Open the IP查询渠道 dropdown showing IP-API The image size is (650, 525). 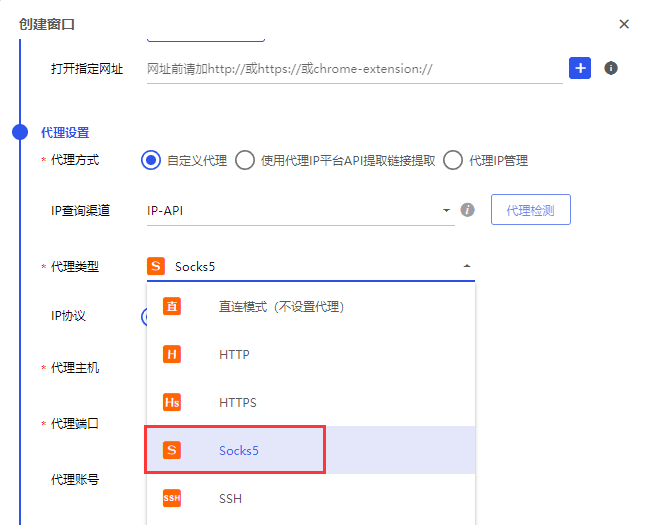[x=301, y=211]
